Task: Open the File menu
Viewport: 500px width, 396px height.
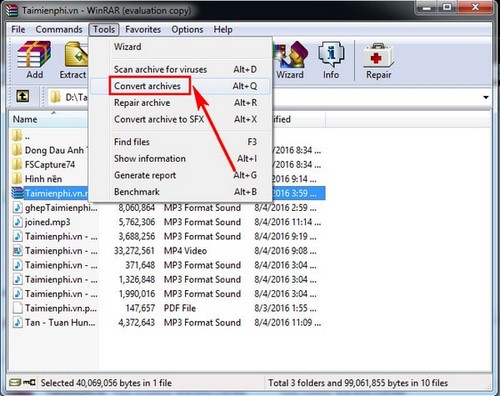Action: coord(18,29)
